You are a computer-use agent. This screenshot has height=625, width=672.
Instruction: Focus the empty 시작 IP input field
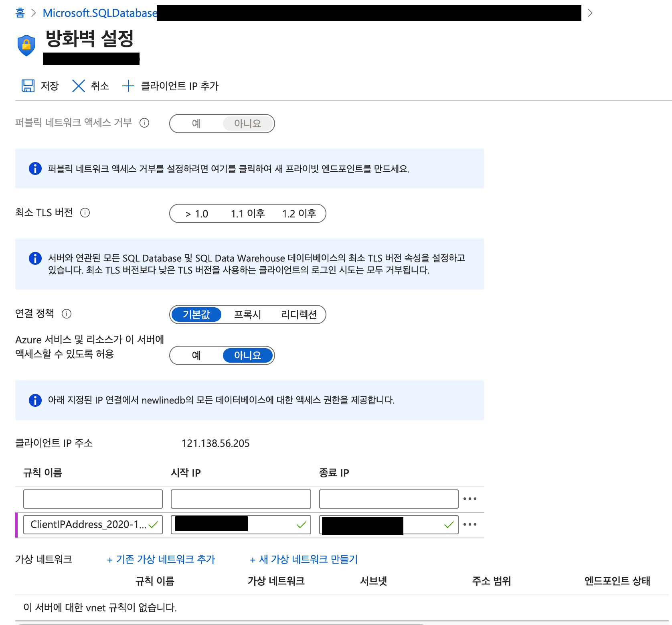coord(241,499)
